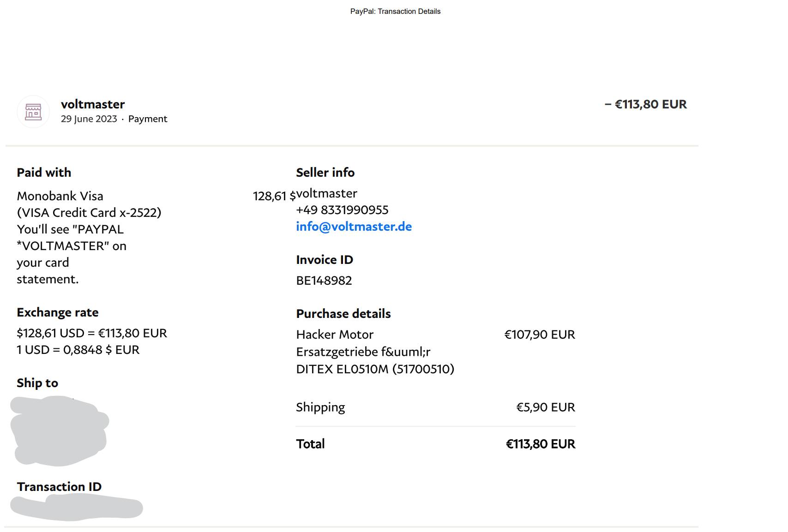788x532 pixels.
Task: Click the 1 USD = 0,8848 rate line
Action: 78,350
